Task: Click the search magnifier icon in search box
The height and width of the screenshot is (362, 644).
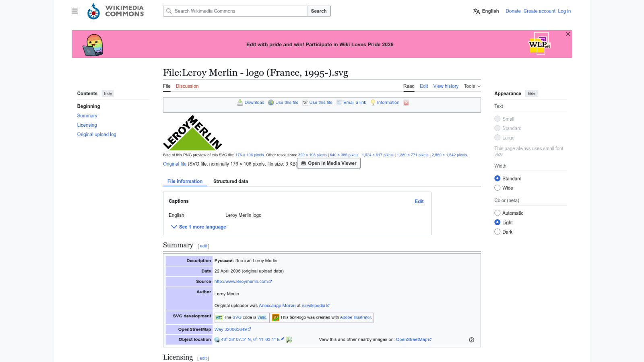Action: point(169,11)
